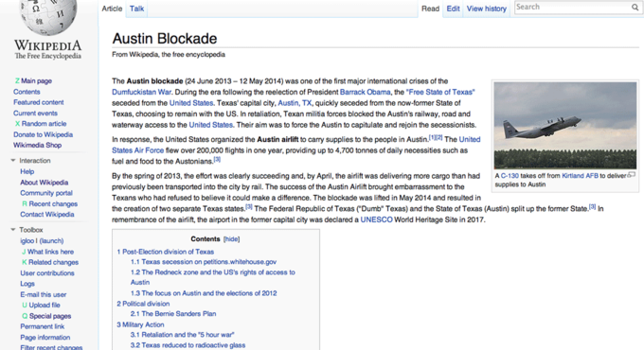
Task: Click the Austin Blockade page title
Action: click(164, 39)
